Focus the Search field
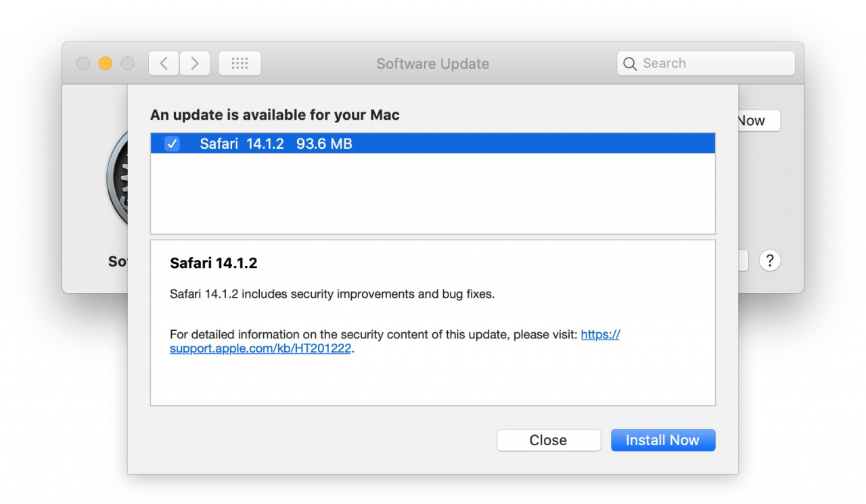The width and height of the screenshot is (866, 504). [714, 64]
